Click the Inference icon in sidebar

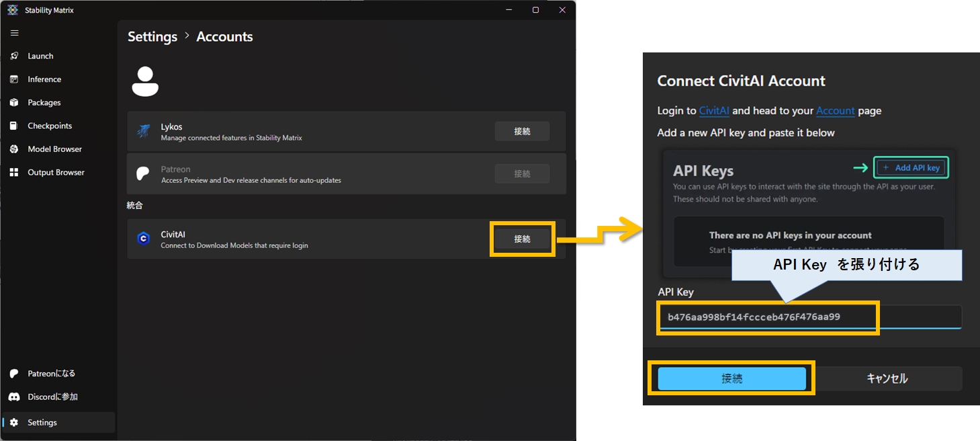[x=14, y=79]
